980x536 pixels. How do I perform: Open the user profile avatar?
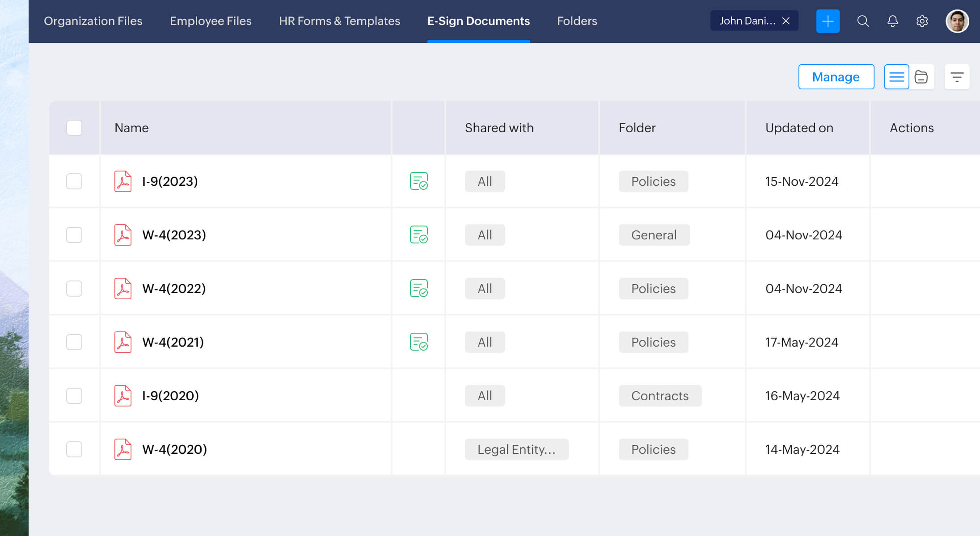(957, 21)
